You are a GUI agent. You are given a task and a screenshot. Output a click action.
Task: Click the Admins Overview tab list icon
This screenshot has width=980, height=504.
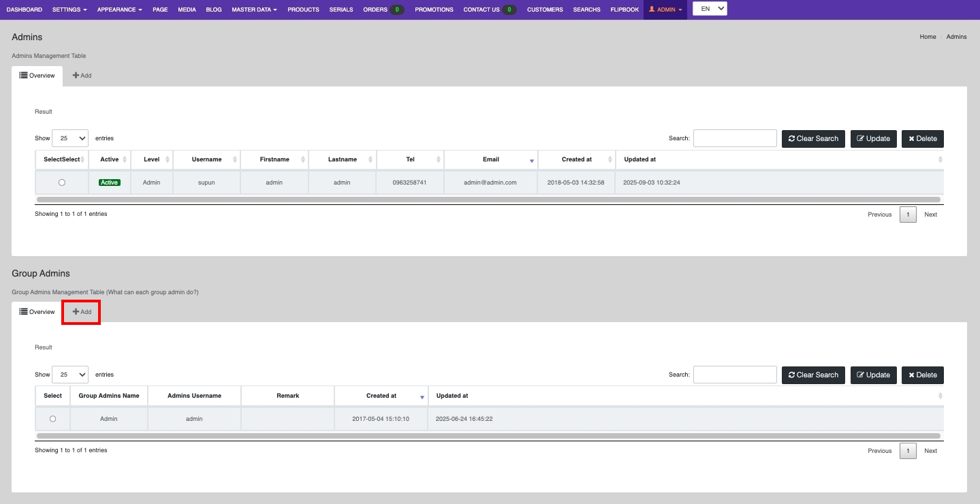23,76
